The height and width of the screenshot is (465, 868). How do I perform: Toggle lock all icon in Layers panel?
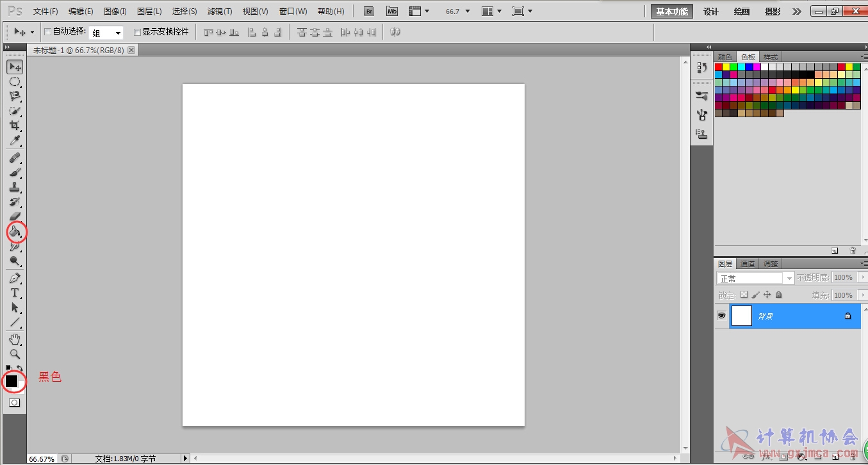[778, 295]
